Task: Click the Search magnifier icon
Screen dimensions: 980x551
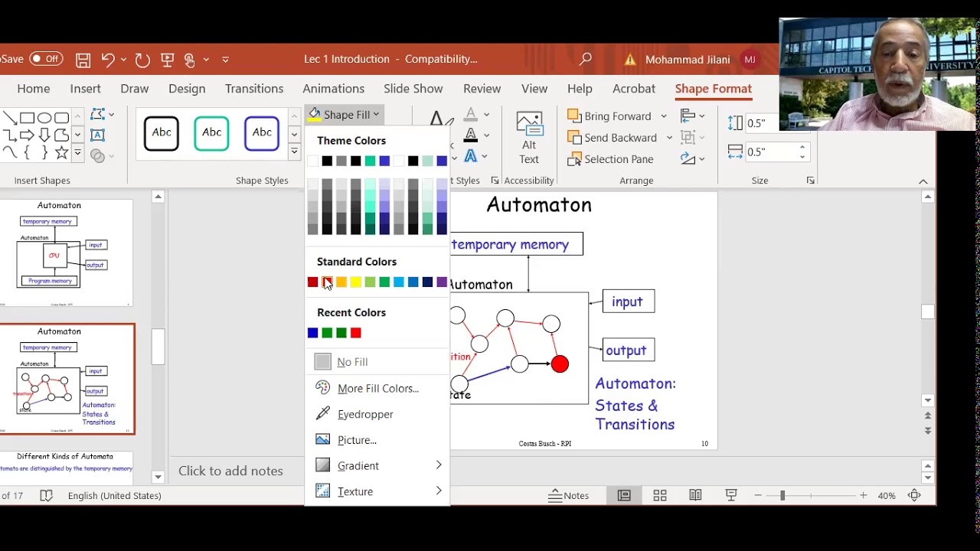Action: (586, 59)
